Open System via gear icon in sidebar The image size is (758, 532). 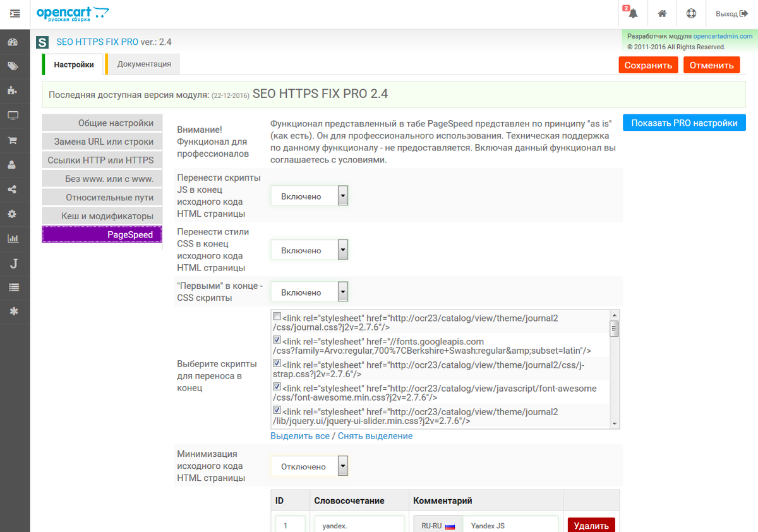13,214
